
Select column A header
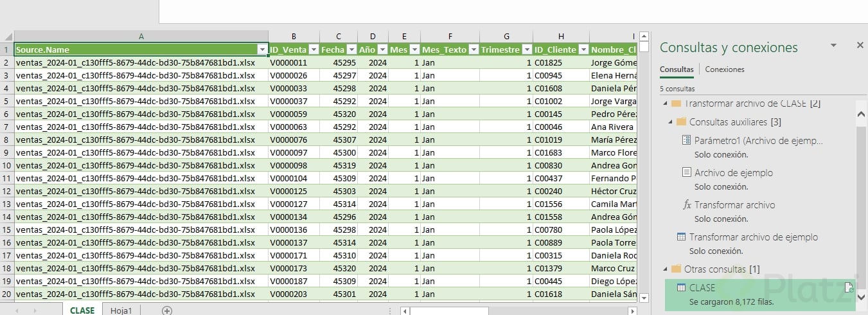141,37
